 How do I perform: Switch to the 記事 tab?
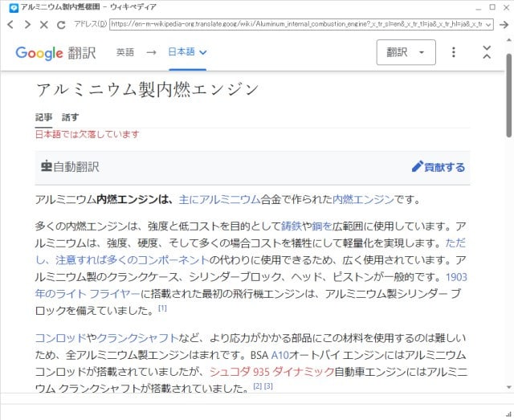[44, 117]
